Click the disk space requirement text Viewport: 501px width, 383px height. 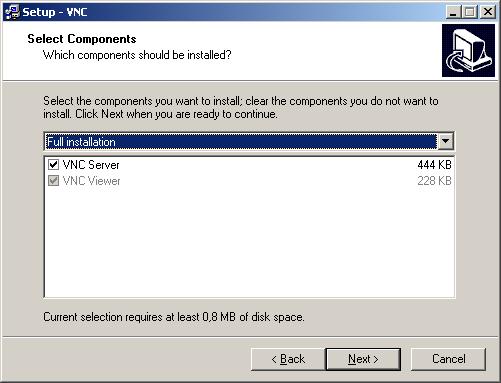click(x=174, y=317)
